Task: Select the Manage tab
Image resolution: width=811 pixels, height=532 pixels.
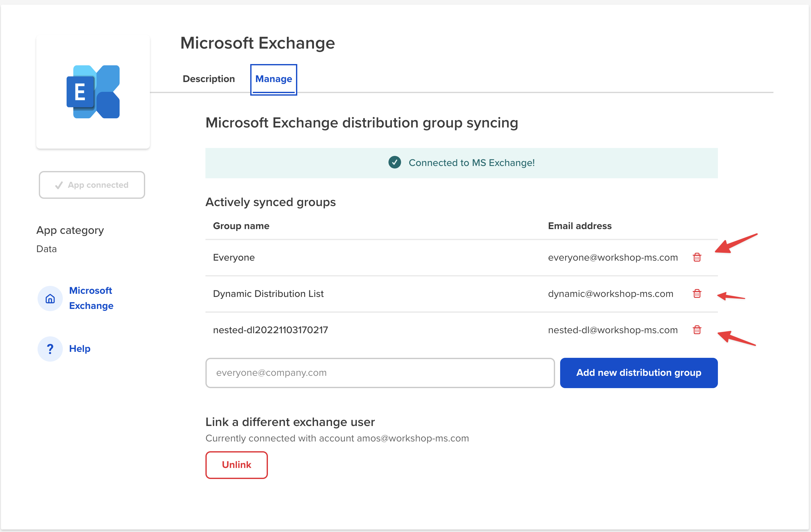Action: (x=273, y=79)
